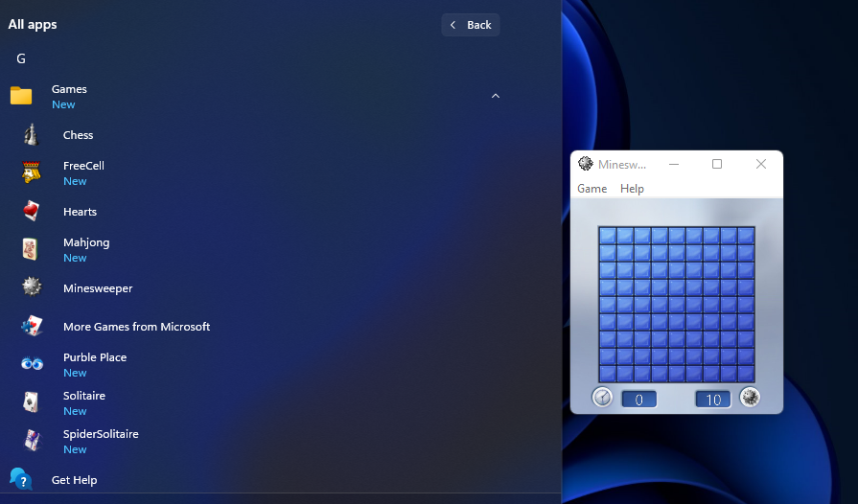
Task: Click the Mahjong tile icon
Action: (x=30, y=249)
